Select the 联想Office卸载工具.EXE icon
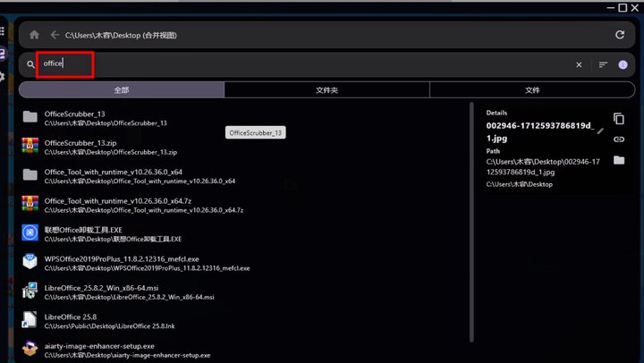 (30, 232)
